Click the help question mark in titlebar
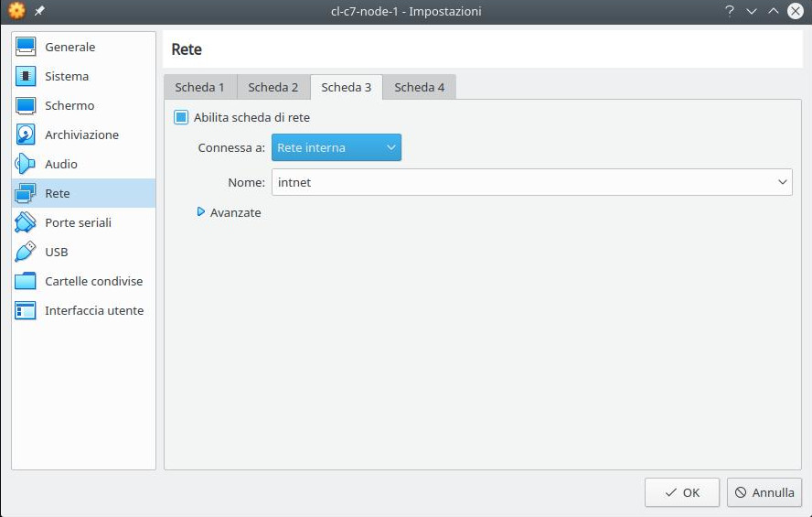The width and height of the screenshot is (812, 517). pos(730,11)
